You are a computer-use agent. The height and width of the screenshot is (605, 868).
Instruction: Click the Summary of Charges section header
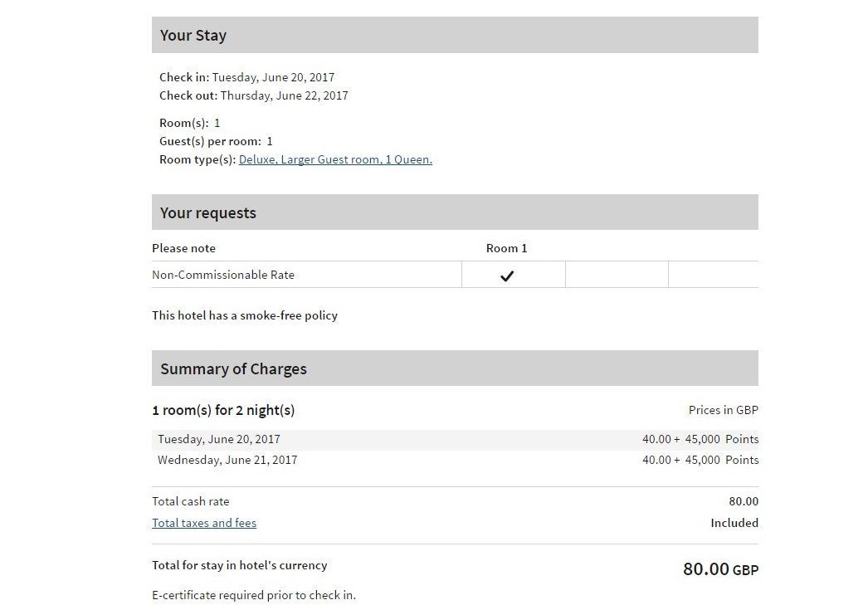455,368
